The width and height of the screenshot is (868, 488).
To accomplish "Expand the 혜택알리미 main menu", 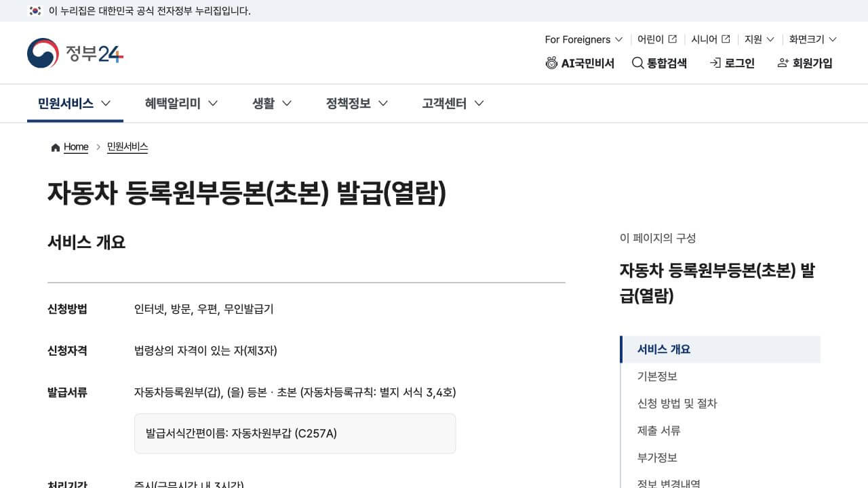I will [x=181, y=103].
